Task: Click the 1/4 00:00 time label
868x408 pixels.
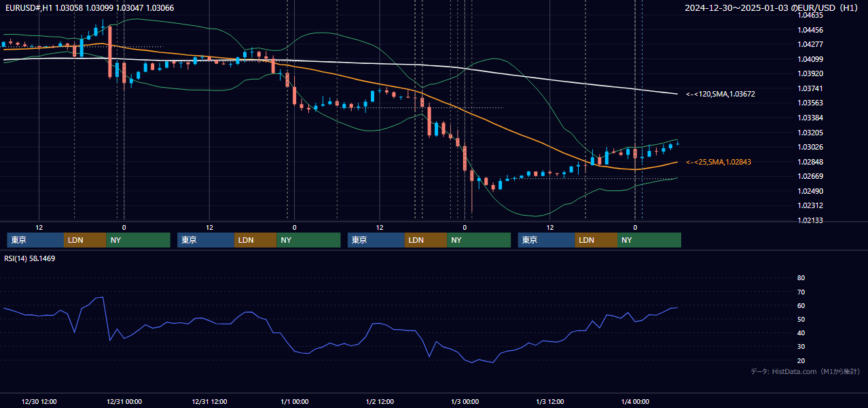Action: [x=635, y=401]
